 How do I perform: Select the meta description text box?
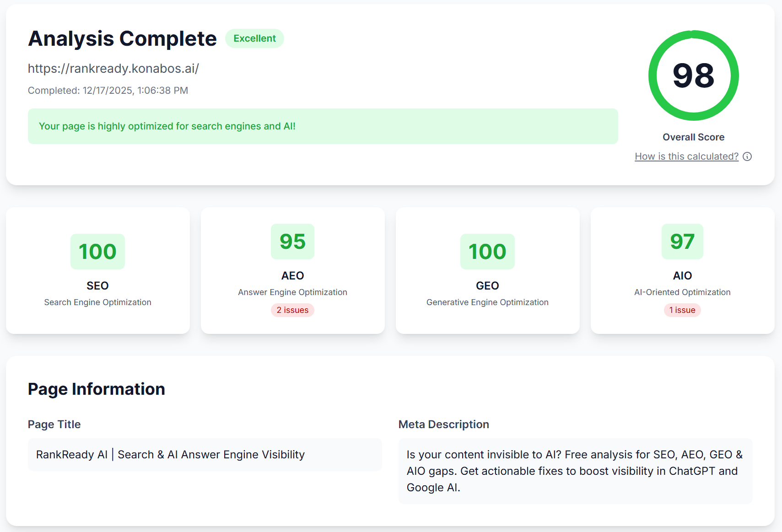click(576, 471)
